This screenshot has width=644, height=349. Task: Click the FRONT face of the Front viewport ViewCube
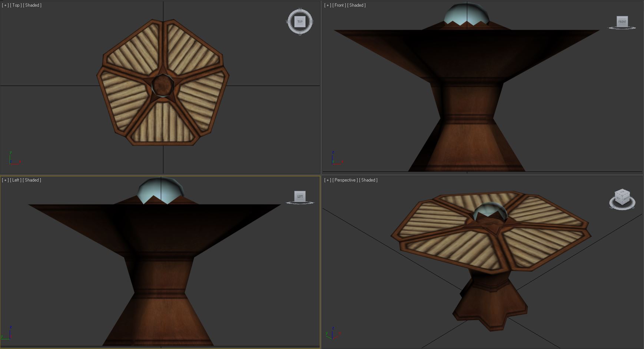[x=622, y=21]
